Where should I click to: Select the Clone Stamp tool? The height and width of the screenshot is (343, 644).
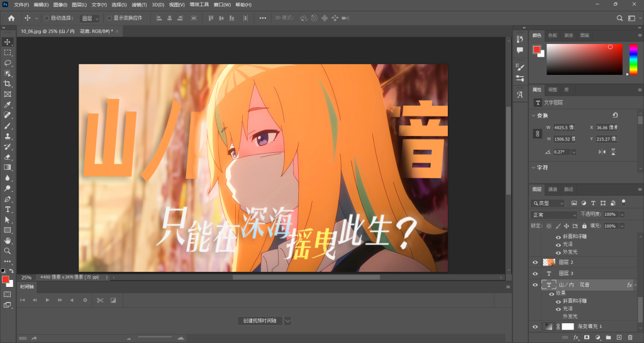click(x=8, y=136)
